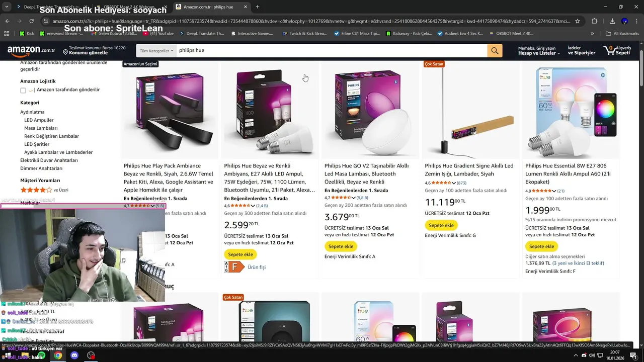Open the 'Ürün fişi' product sheet link
644x362 pixels.
257,267
